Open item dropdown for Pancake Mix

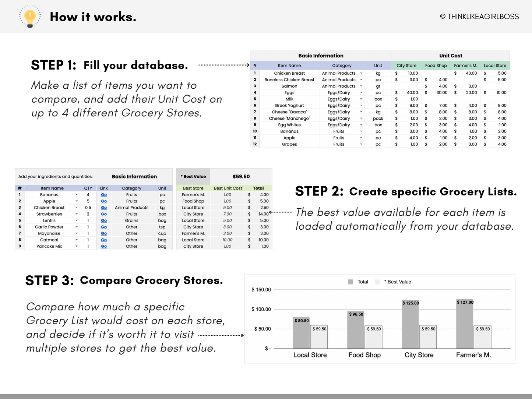(76, 246)
